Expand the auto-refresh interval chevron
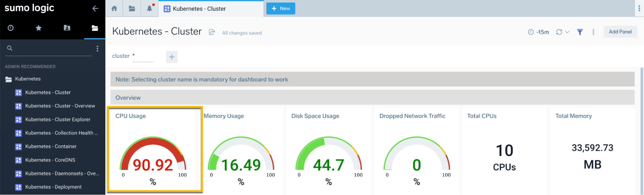Viewport: 644px width, 195px height. [567, 32]
